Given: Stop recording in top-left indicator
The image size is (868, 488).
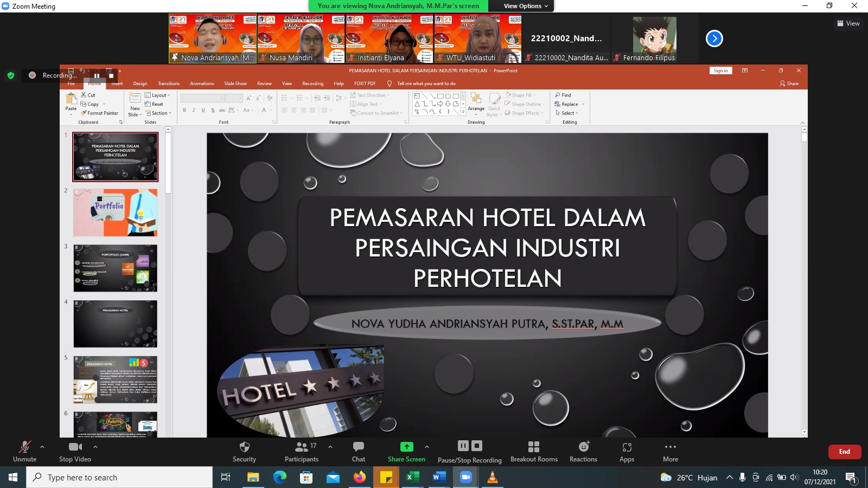Looking at the screenshot, I should coord(111,76).
